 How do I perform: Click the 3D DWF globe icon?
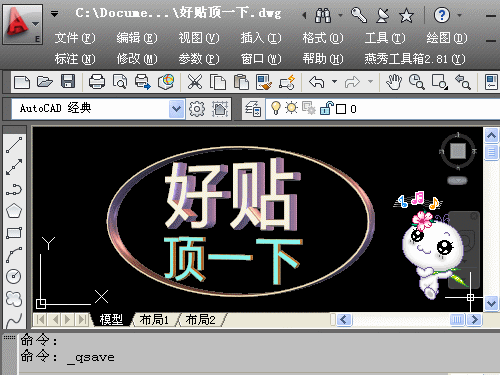[166, 82]
